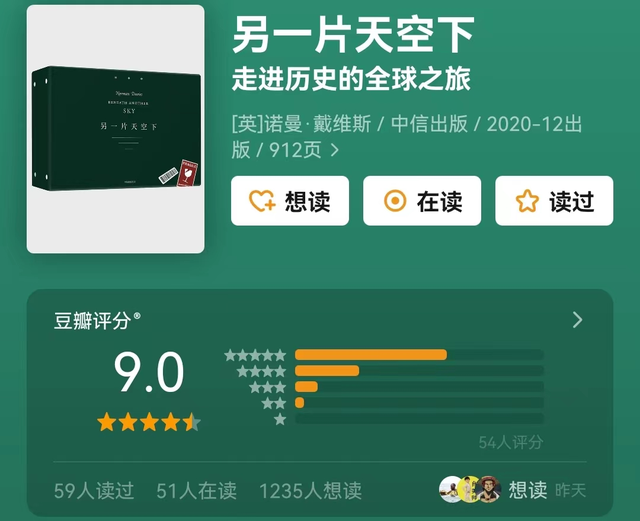Expand book details chevron after 912页
Viewport: 640px width, 521px height.
[x=335, y=150]
